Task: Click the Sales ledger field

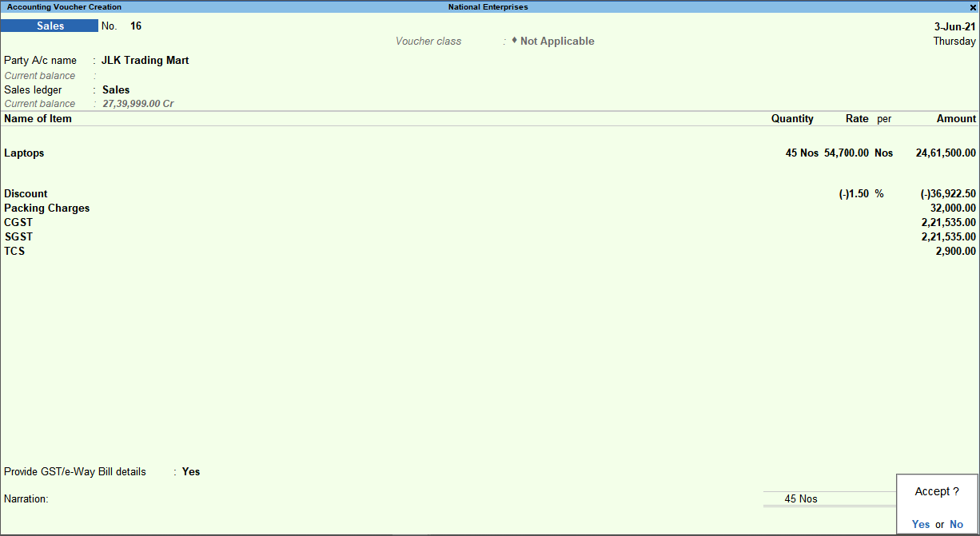Action: [x=116, y=89]
